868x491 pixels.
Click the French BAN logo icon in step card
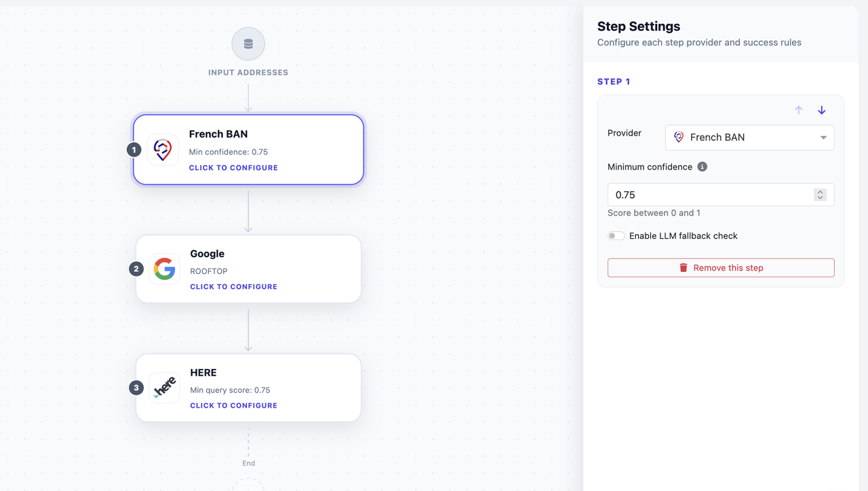pos(163,150)
